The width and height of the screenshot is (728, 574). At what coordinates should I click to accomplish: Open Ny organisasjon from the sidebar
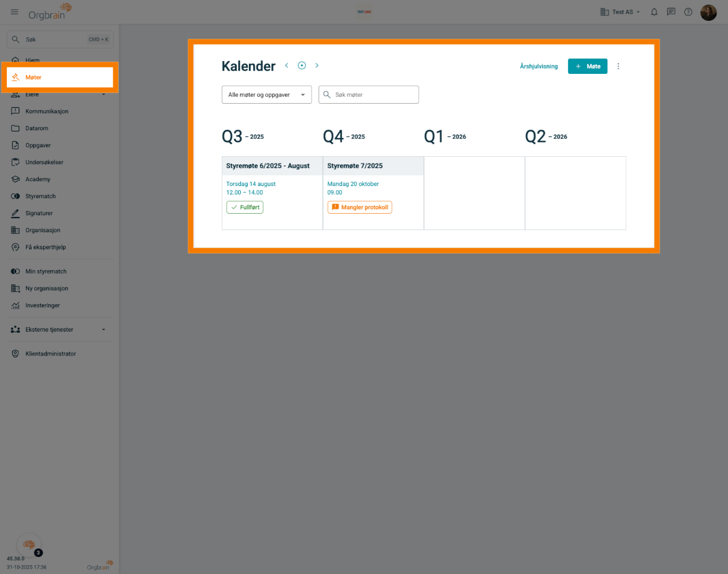click(60, 289)
